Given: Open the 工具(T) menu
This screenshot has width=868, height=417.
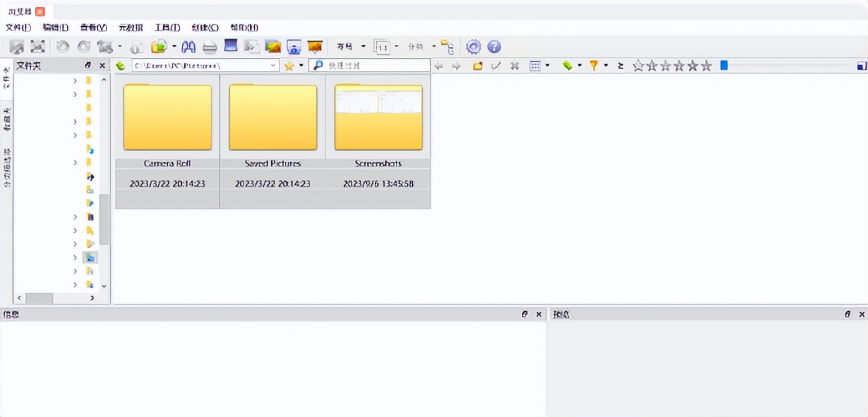Looking at the screenshot, I should coord(167,27).
